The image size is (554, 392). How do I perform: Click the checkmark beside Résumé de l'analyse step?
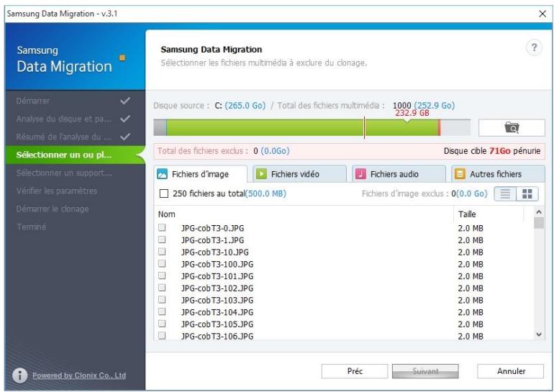[x=125, y=137]
